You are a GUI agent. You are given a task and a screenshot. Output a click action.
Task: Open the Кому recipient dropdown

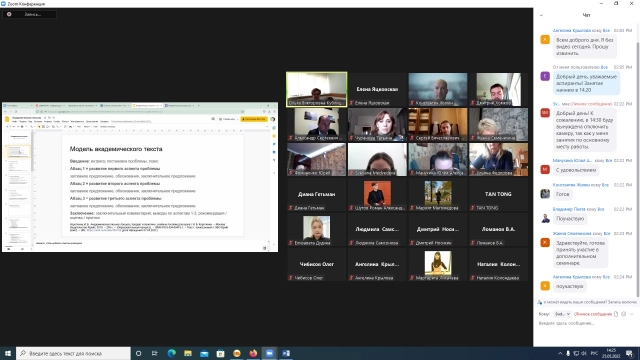pyautogui.click(x=562, y=314)
